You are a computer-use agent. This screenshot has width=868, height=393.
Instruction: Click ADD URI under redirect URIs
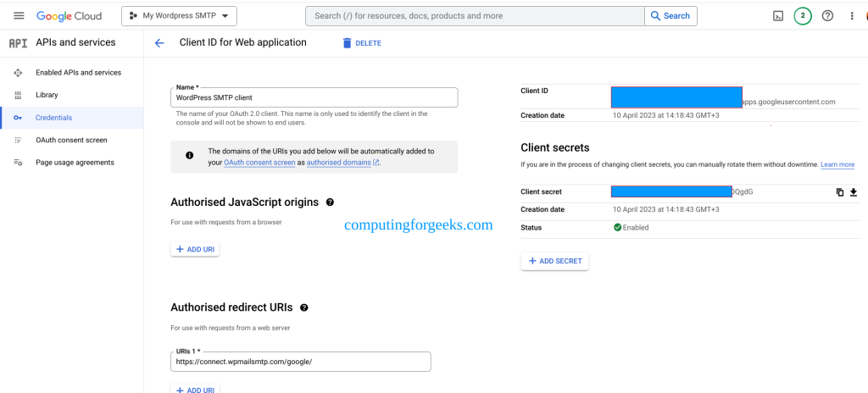[195, 389]
